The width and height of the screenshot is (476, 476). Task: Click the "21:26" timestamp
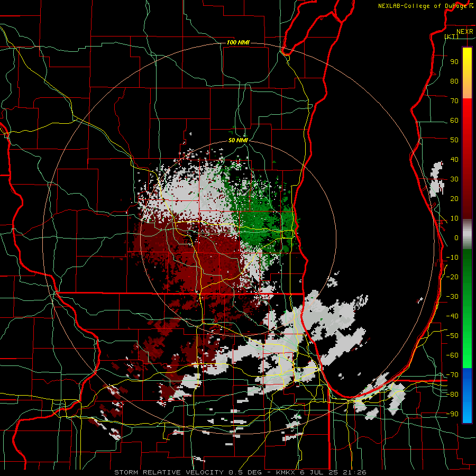(354, 472)
